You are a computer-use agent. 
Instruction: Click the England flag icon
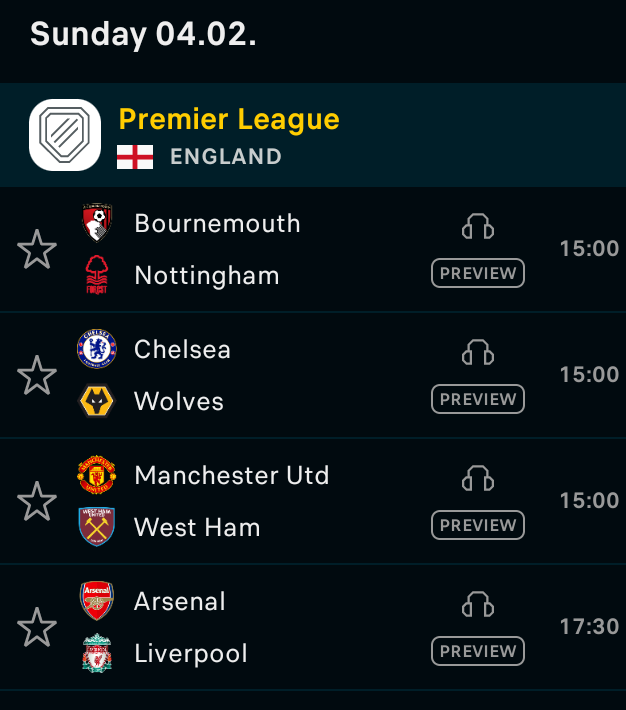[135, 157]
